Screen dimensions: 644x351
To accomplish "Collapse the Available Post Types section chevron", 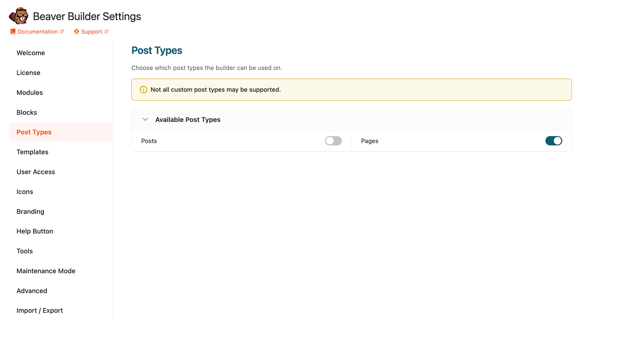I will [145, 119].
